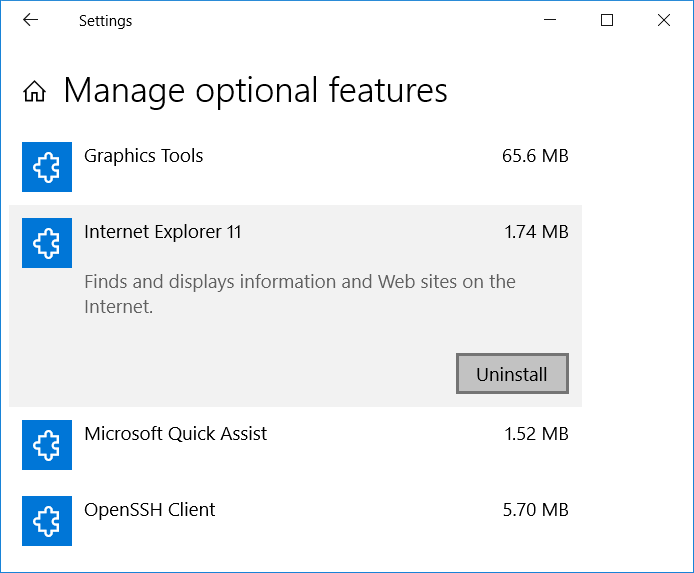
Task: Expand the OpenSSH Client entry
Action: click(150, 510)
